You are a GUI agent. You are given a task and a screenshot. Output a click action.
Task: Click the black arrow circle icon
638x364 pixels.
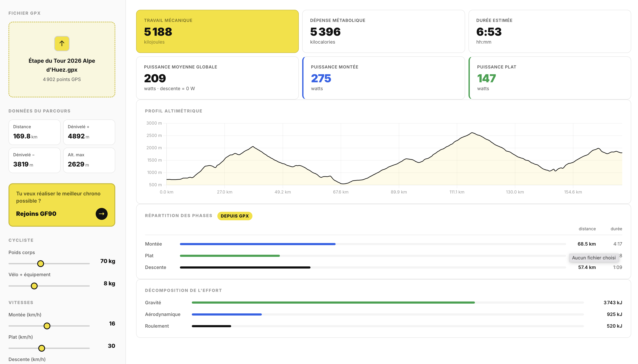(x=101, y=214)
